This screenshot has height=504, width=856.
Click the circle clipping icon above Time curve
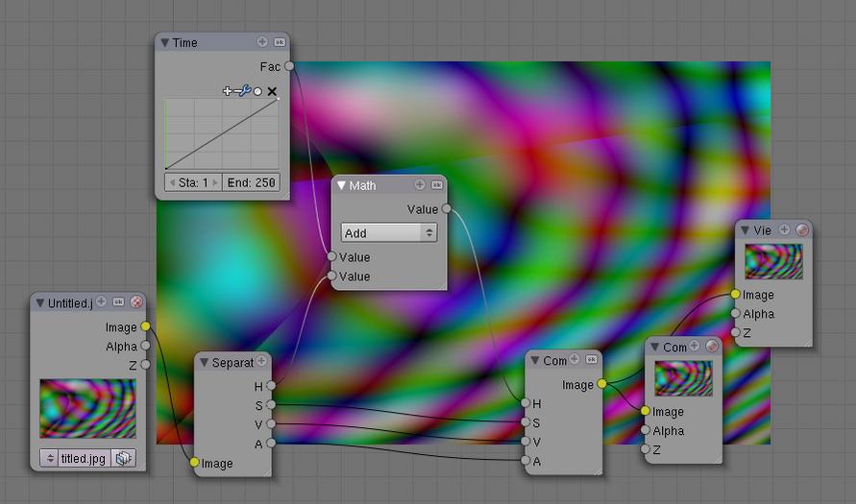257,91
